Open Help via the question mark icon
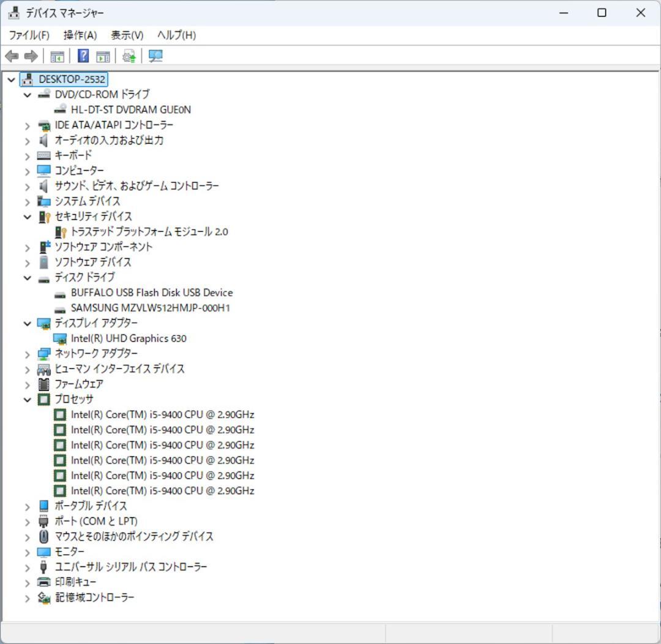The height and width of the screenshot is (644, 661). (82, 56)
